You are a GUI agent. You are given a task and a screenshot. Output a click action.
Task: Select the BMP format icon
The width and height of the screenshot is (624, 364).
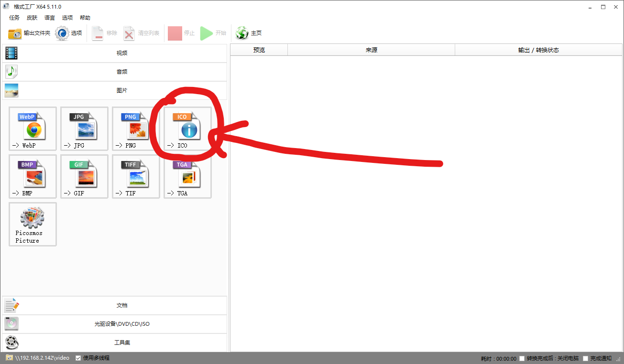[x=33, y=177]
